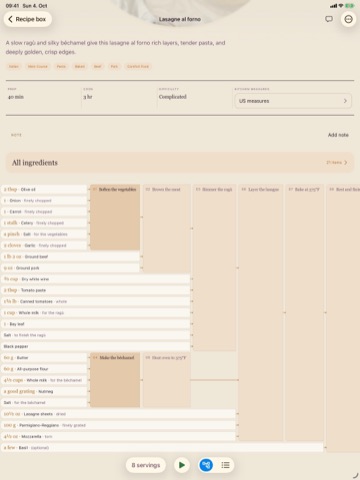Select the Lasagne sheets row
The height and width of the screenshot is (480, 360).
(118, 414)
